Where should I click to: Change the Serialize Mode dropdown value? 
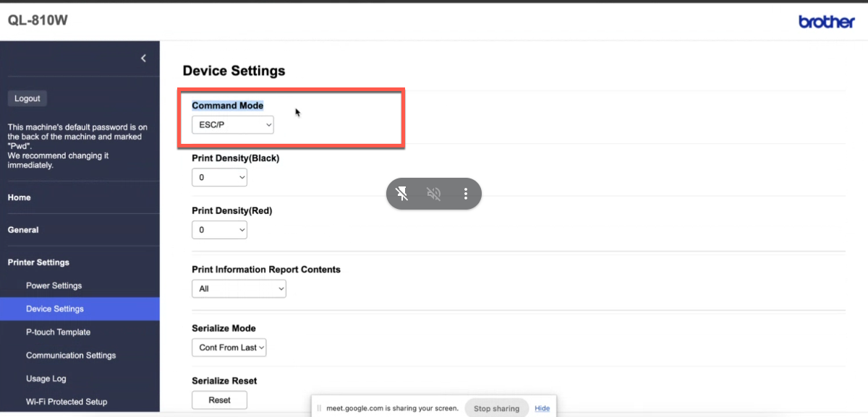coord(229,348)
